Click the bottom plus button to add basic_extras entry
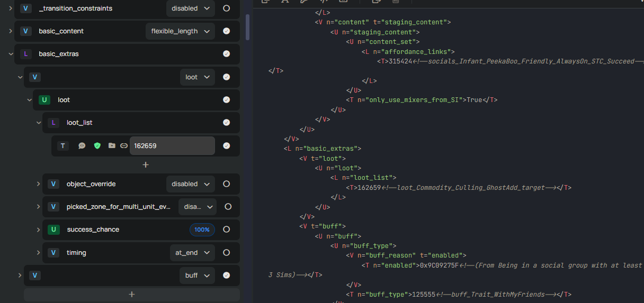Viewport: 644px width, 303px height. [132, 295]
